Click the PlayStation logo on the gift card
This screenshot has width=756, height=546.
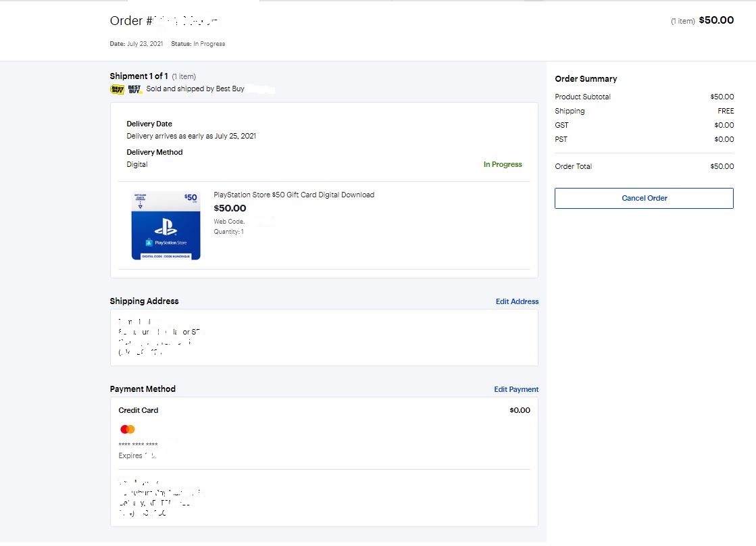coord(166,227)
